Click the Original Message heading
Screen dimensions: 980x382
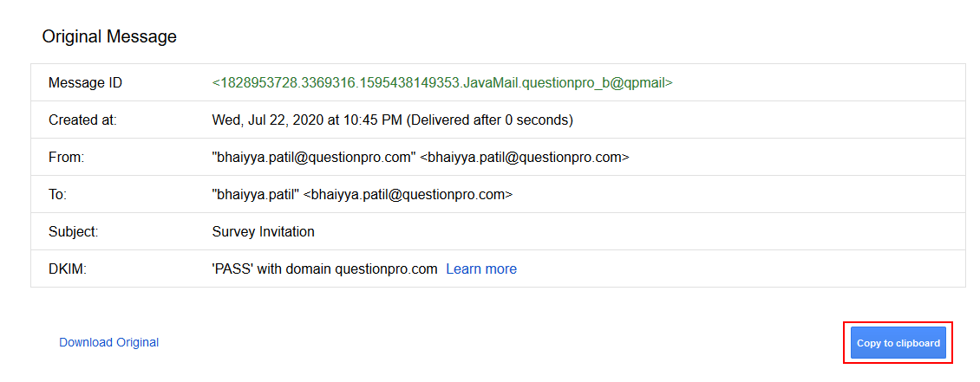(x=109, y=37)
